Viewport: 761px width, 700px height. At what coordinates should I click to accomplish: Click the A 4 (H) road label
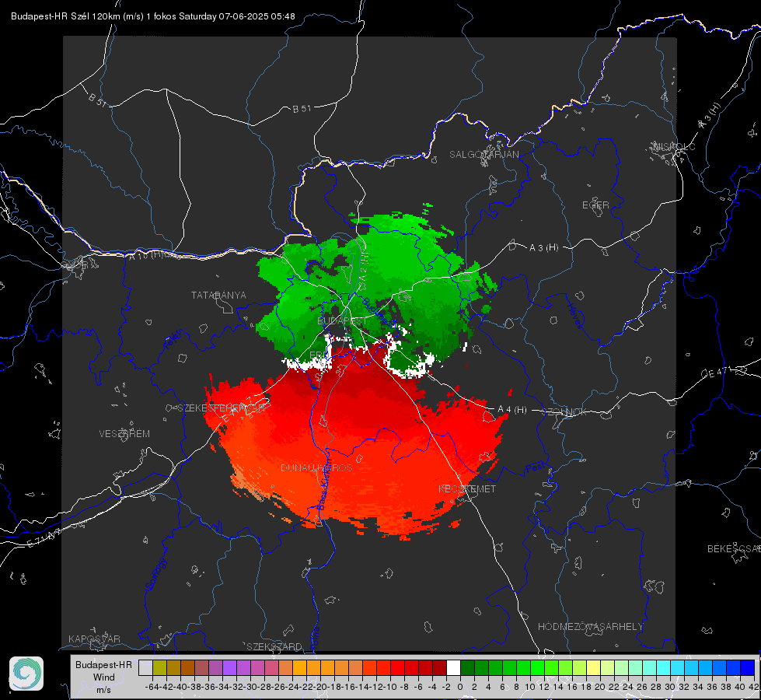[512, 410]
